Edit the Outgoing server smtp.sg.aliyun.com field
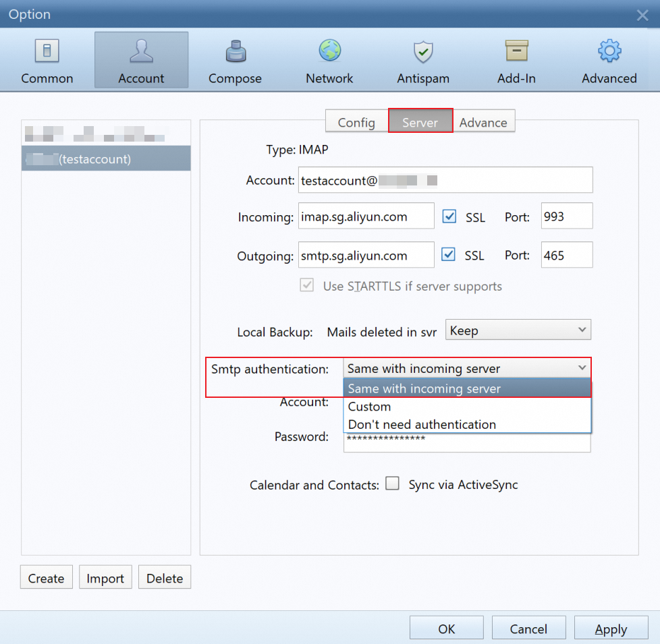The image size is (660, 644). [366, 254]
